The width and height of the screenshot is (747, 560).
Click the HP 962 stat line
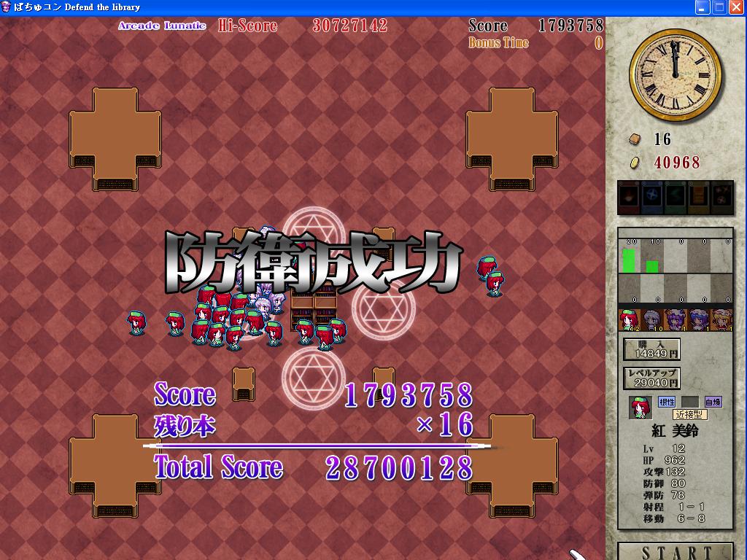point(664,461)
